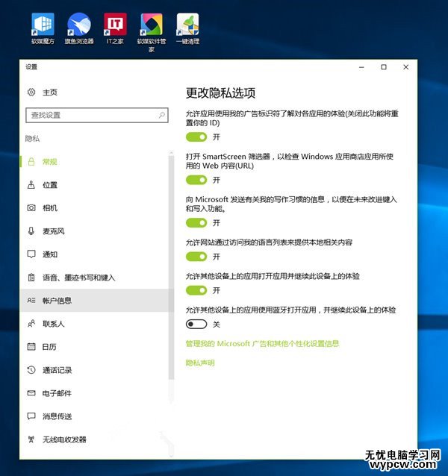Turn off 允许其他设备上的应用打开应用 toggle
The image size is (448, 476).
tap(196, 290)
